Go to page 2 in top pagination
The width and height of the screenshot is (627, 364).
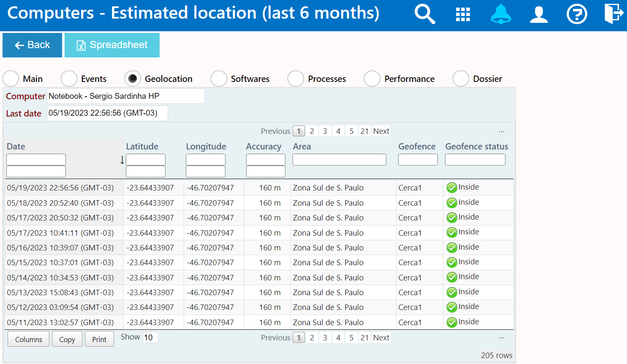tap(312, 131)
